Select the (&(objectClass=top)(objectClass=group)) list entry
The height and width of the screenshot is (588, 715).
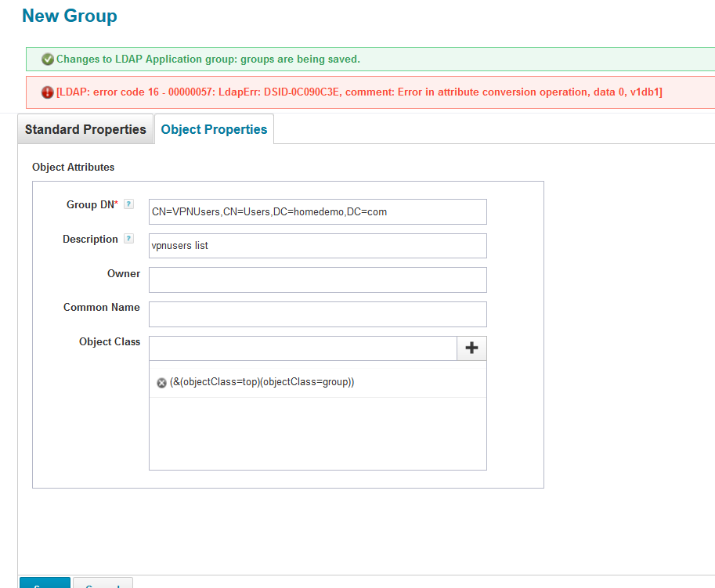point(262,382)
